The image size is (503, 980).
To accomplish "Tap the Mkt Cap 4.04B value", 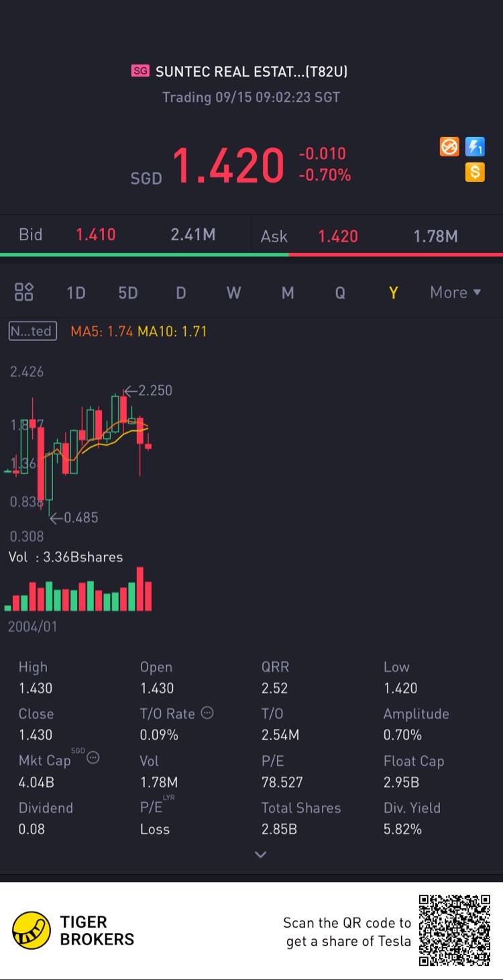I will pos(36,782).
